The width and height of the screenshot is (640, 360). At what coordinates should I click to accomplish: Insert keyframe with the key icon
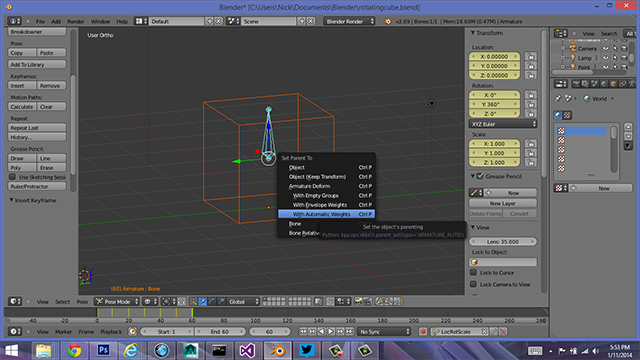(494, 331)
